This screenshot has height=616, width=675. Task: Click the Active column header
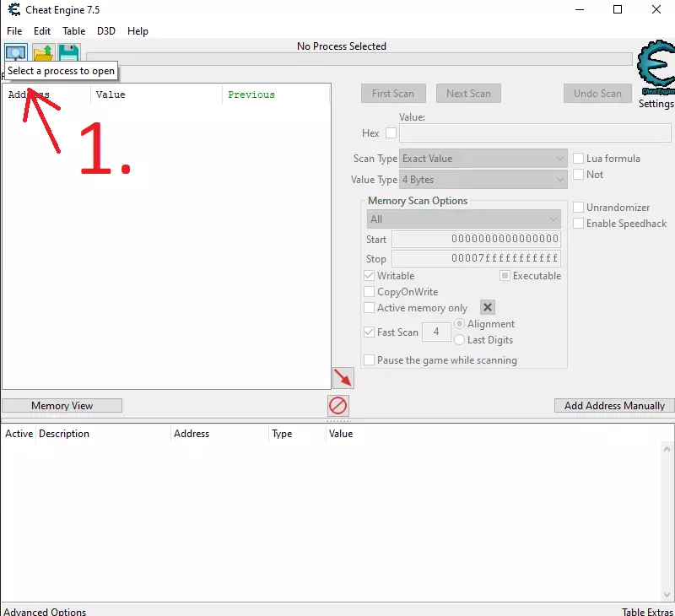[x=19, y=434]
